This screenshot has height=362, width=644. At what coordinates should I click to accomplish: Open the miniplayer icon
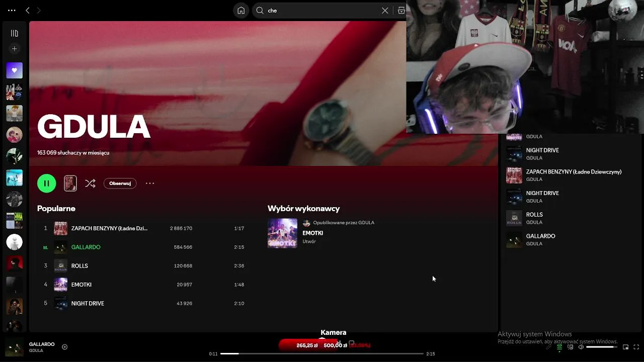(625, 347)
